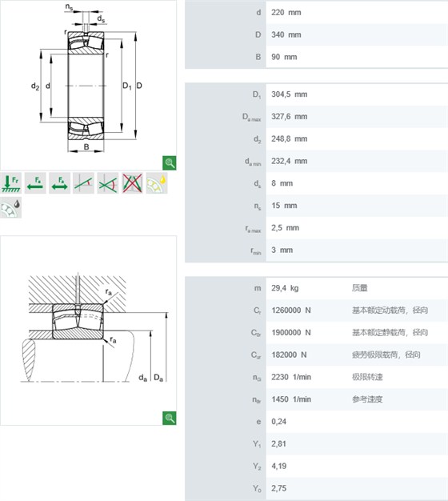Screen dimensions: 448x501
Task: Select the ra max parameter label
Action: pos(254,229)
